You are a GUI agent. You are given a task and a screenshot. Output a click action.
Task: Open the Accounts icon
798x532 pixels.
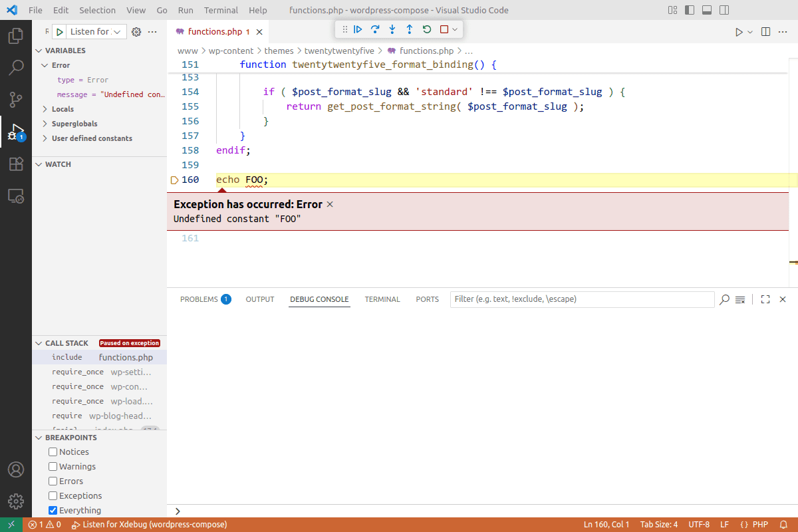click(16, 469)
